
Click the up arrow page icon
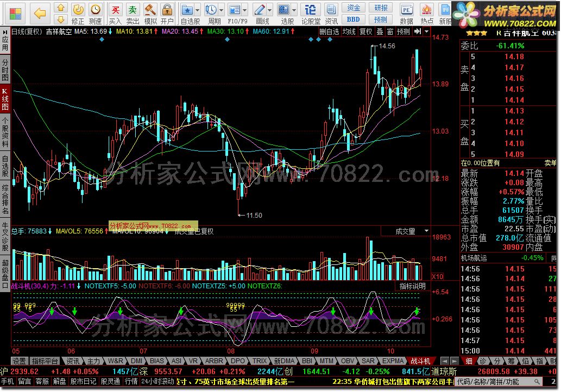click(x=61, y=8)
